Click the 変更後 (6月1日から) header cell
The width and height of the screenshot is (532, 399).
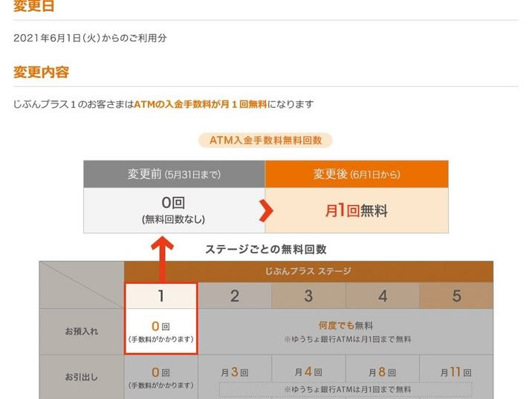pyautogui.click(x=357, y=174)
